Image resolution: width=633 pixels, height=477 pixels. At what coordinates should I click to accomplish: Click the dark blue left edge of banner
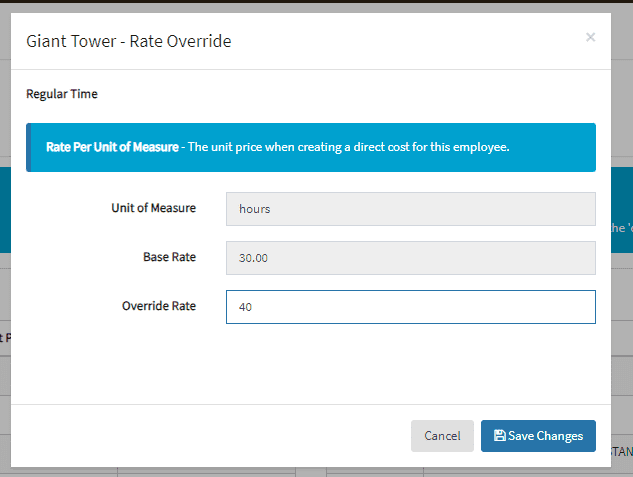point(28,148)
